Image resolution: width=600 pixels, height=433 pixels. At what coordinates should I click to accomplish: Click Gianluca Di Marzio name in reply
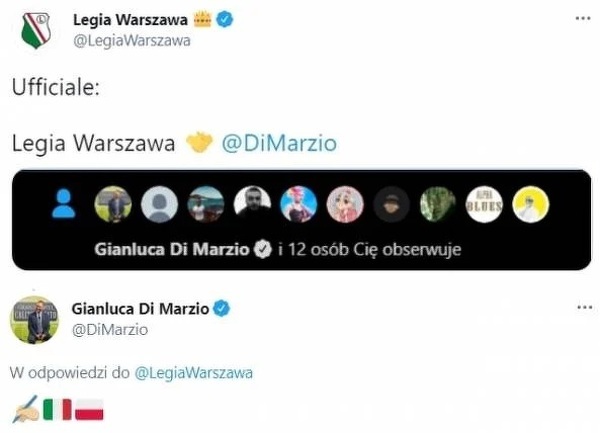click(140, 308)
